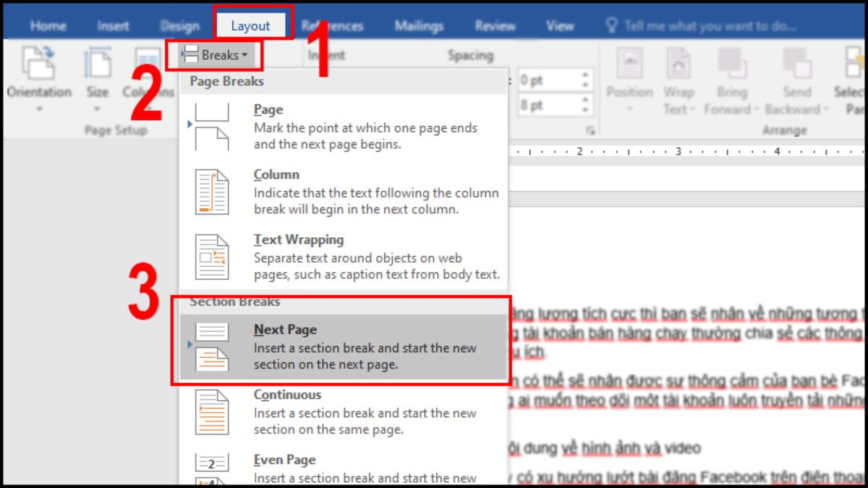Open the Send Backward dropdown
Viewport: 868px width, 488px height.
[827, 110]
